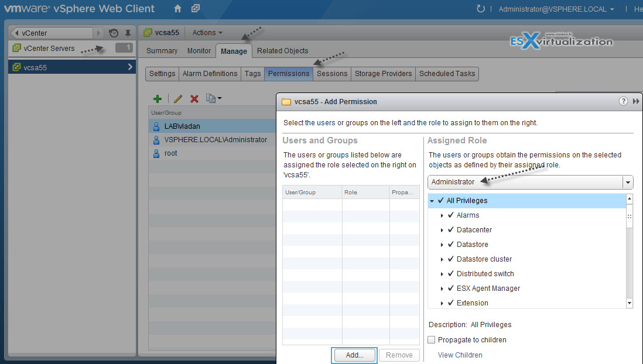The width and height of the screenshot is (643, 364).
Task: Click the Manage tab
Action: coord(234,51)
